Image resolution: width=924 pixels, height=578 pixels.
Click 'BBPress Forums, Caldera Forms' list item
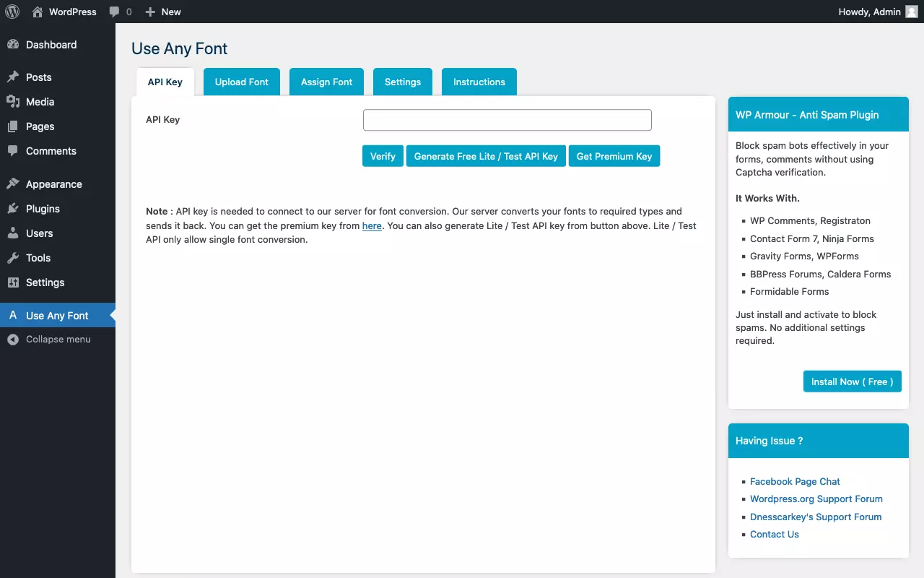(x=821, y=275)
